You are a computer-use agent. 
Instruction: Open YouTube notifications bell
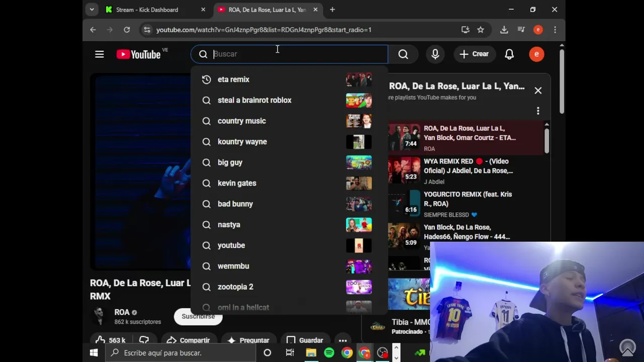(x=509, y=54)
